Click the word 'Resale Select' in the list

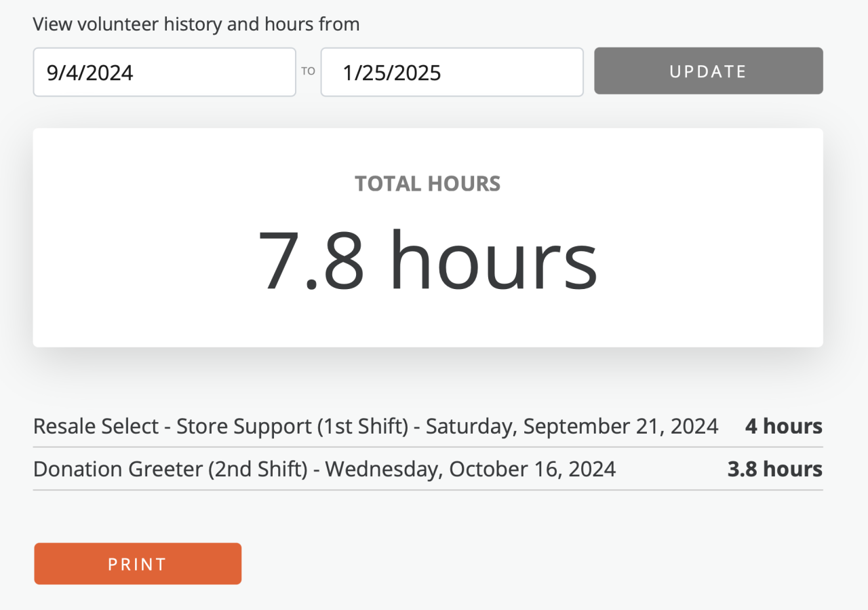tap(95, 426)
